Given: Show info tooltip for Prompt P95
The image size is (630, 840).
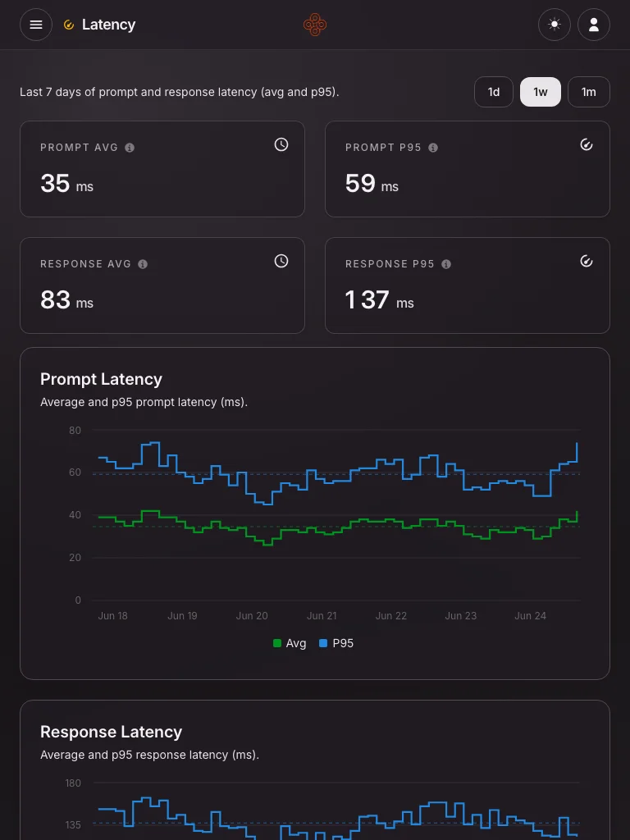Looking at the screenshot, I should pyautogui.click(x=433, y=148).
